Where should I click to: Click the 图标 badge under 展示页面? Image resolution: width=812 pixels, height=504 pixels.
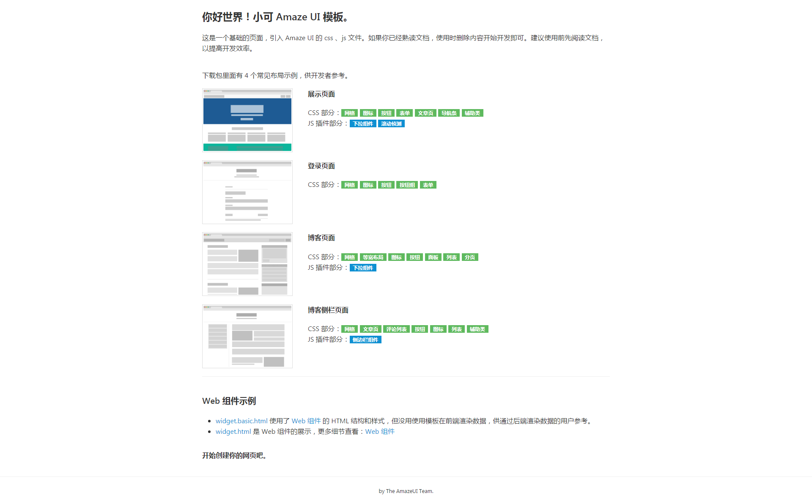pos(368,113)
